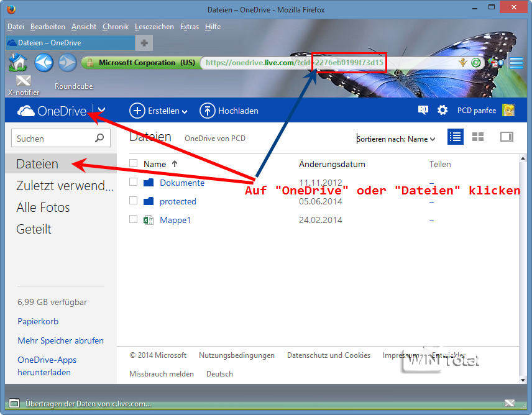Click Datenschutz und Cookies footer link

click(329, 355)
